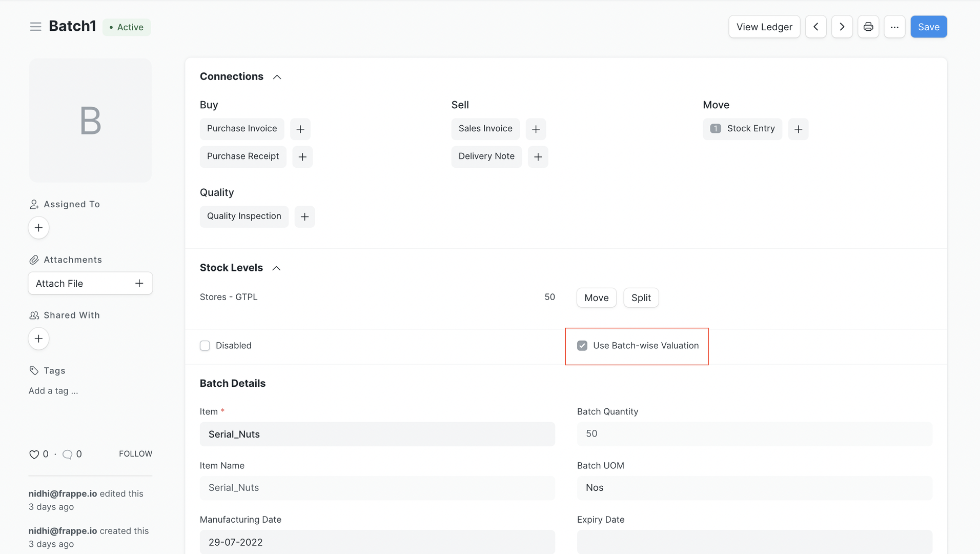Viewport: 980px width, 554px height.
Task: Open linked Quality Inspection list
Action: pyautogui.click(x=244, y=216)
